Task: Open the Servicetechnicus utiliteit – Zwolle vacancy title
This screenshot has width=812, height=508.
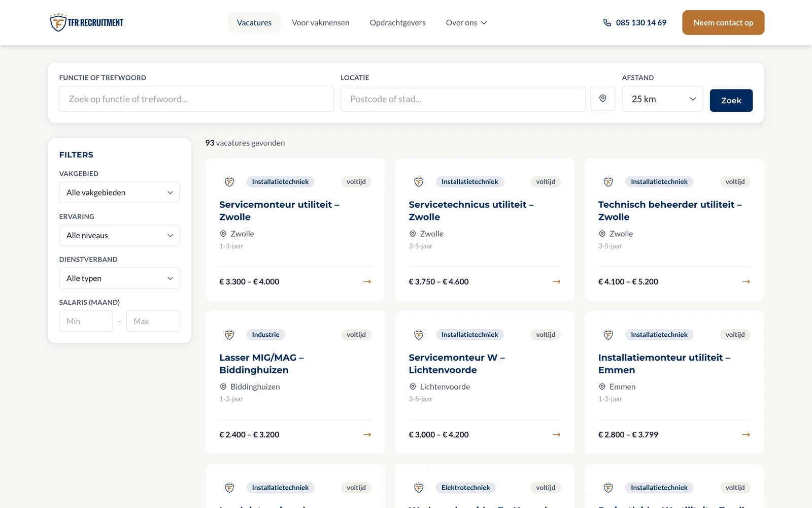Action: click(x=471, y=211)
